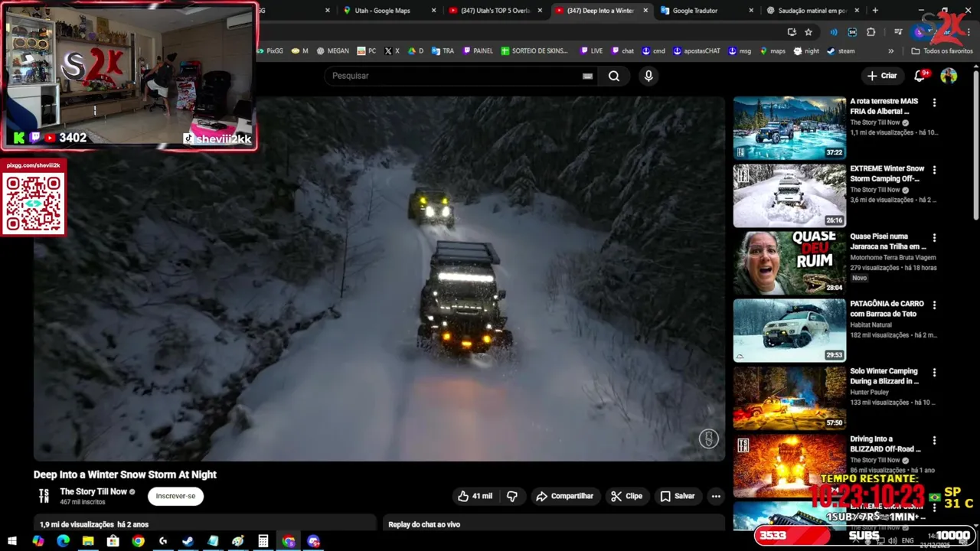Image resolution: width=980 pixels, height=551 pixels.
Task: Open Windows Start menu
Action: pos(12,541)
